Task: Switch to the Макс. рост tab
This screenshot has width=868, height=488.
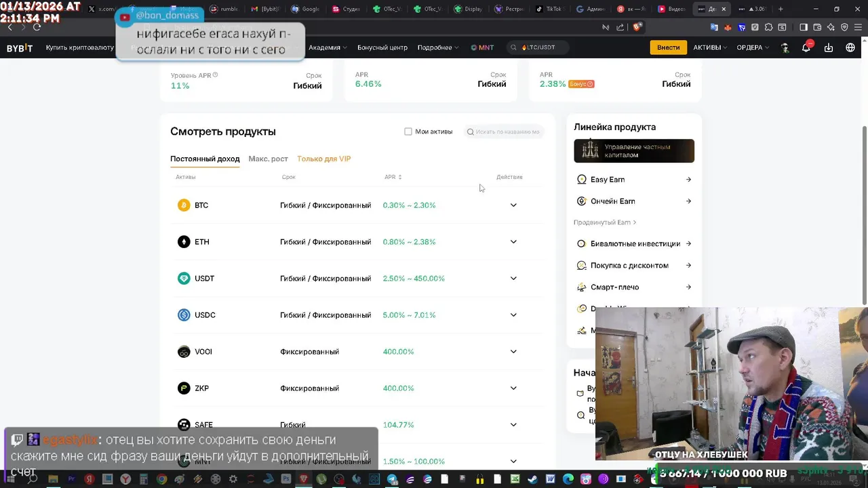Action: coord(268,159)
